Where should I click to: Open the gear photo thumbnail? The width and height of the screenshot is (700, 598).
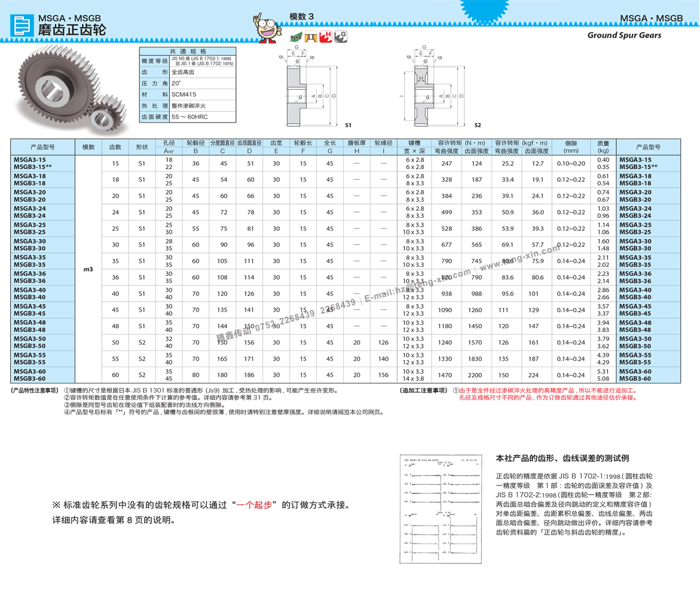coord(69,90)
